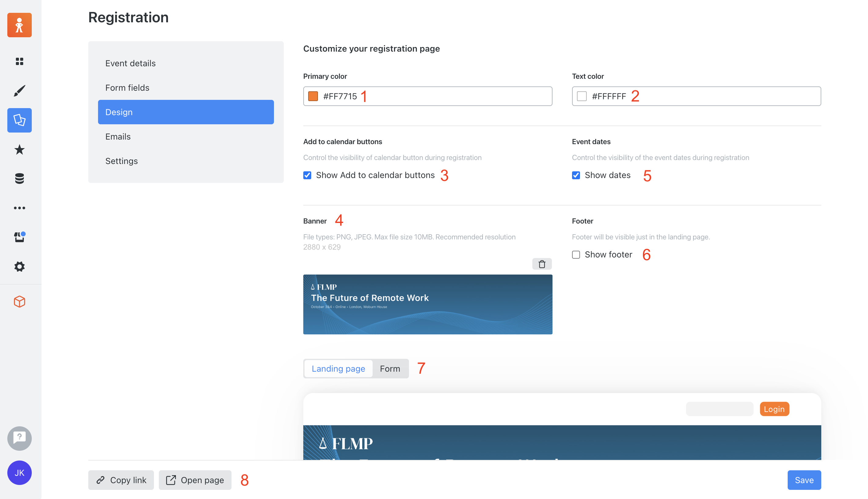Switch to the Form preview tab

390,369
